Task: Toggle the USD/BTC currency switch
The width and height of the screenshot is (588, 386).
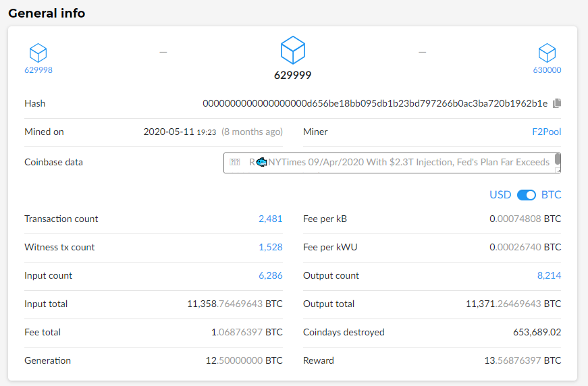Action: 526,195
